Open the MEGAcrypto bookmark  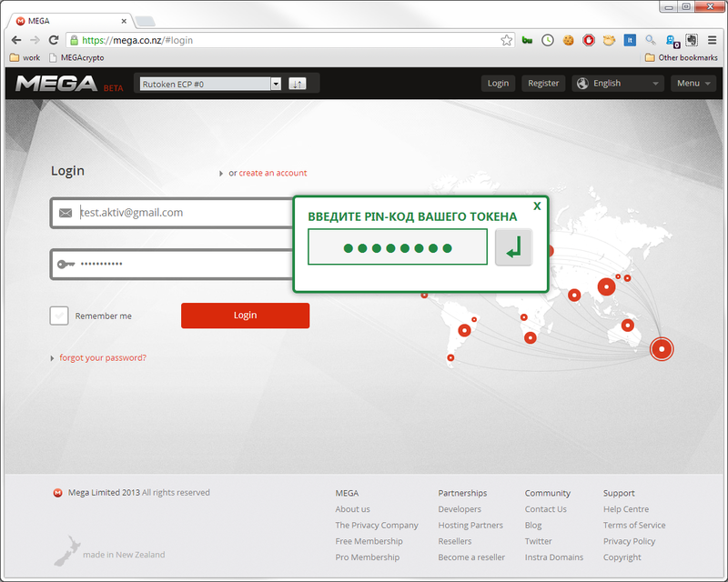point(76,57)
